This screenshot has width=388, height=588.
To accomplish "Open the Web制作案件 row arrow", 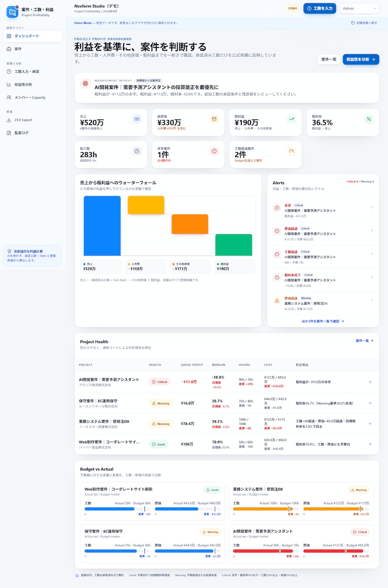I will [x=370, y=444].
